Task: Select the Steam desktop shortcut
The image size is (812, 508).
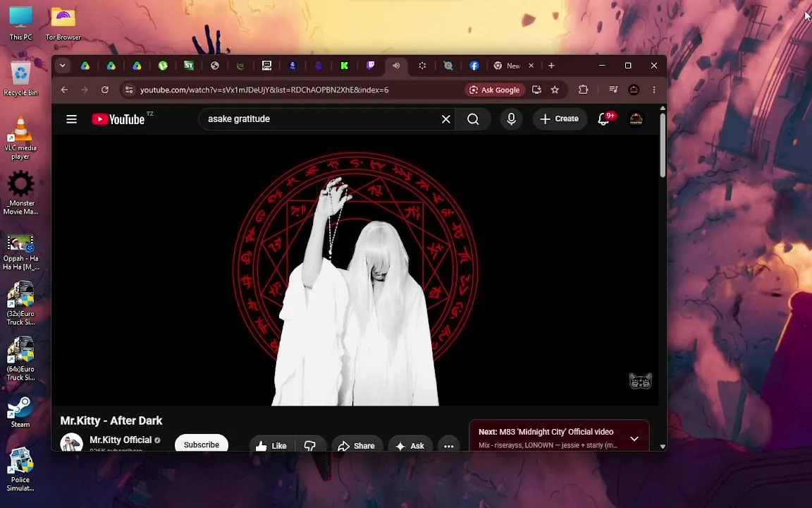Action: click(x=20, y=412)
